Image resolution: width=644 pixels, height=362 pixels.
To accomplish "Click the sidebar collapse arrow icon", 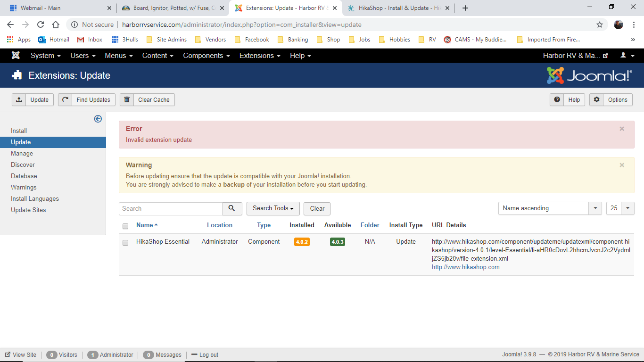I will tap(98, 119).
